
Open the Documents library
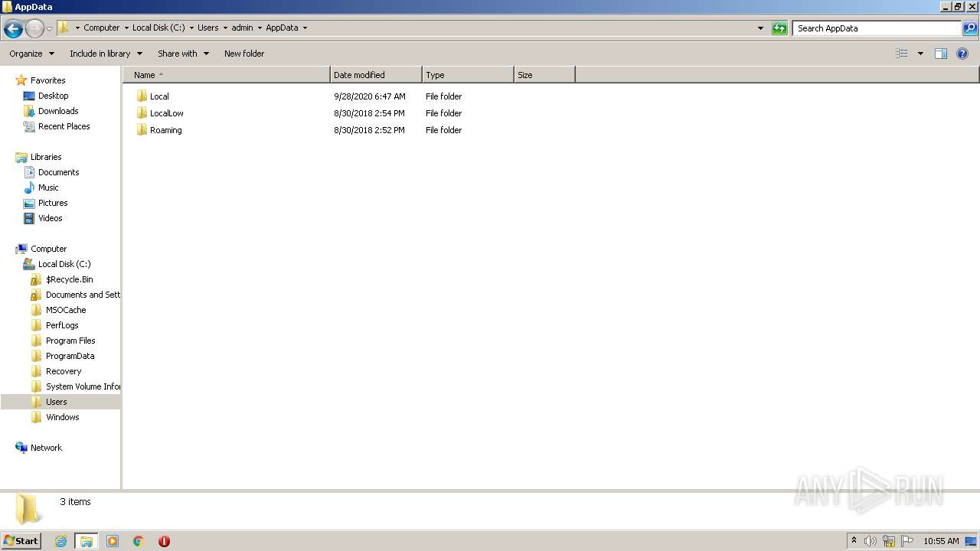tap(58, 172)
